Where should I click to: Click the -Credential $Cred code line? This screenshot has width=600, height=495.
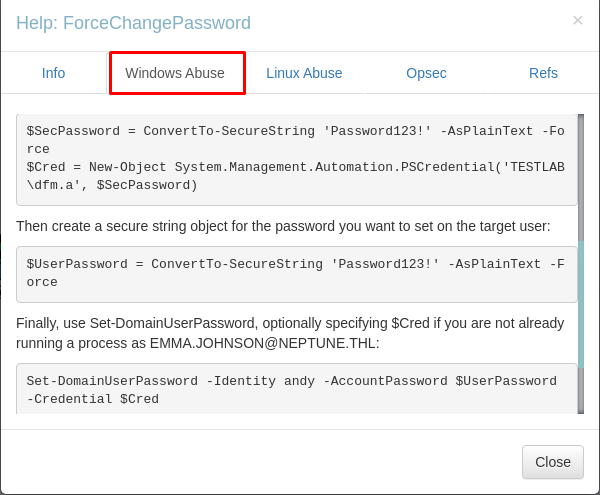click(93, 399)
